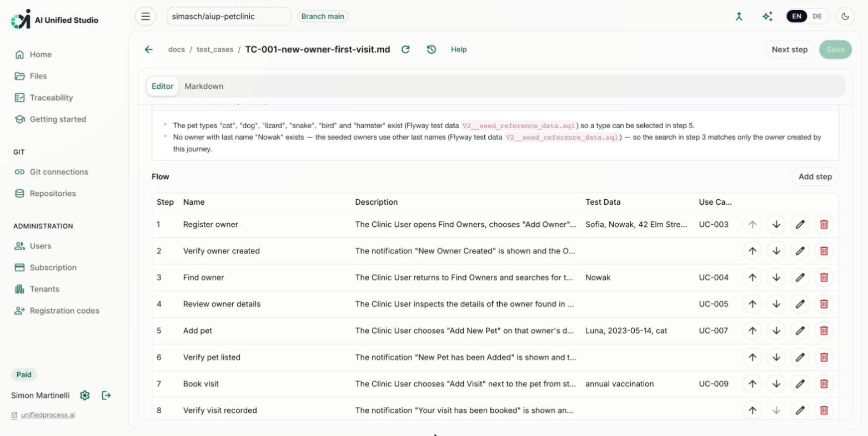Click the Add step button

point(815,177)
